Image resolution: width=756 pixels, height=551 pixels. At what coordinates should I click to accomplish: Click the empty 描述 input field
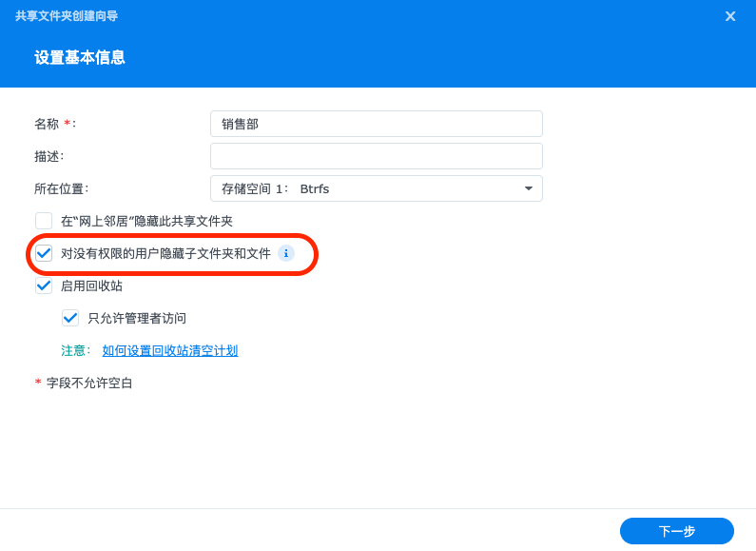click(376, 156)
